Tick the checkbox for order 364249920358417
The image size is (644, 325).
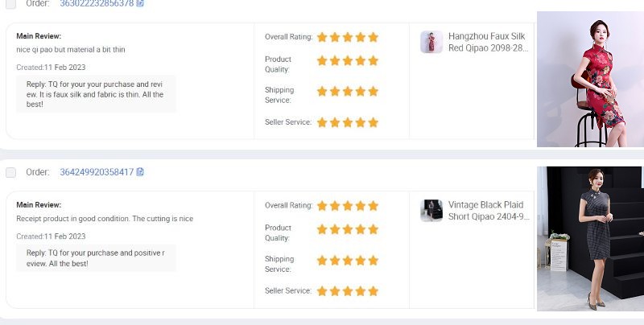(x=10, y=172)
